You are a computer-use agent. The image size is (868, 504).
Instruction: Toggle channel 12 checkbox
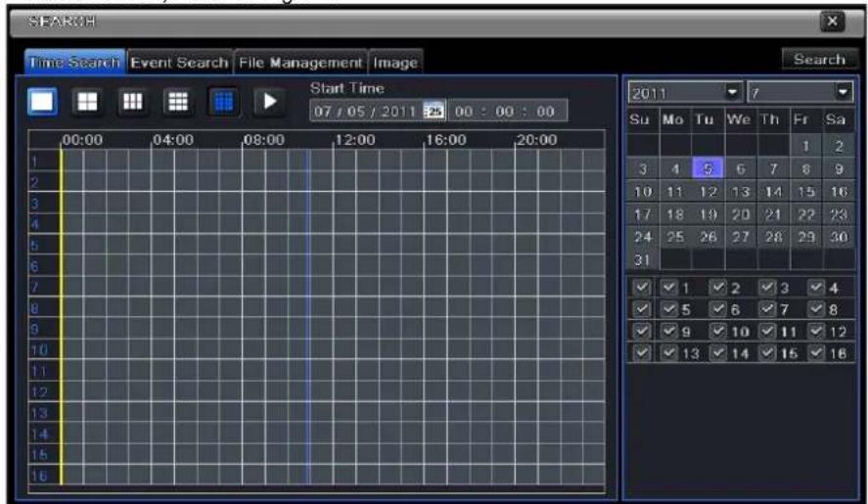pos(816,331)
